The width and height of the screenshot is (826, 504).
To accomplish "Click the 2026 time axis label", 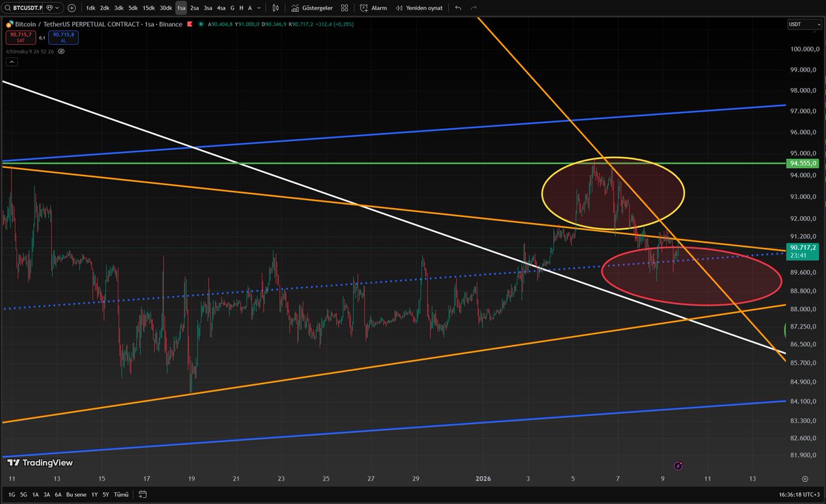I will point(483,479).
